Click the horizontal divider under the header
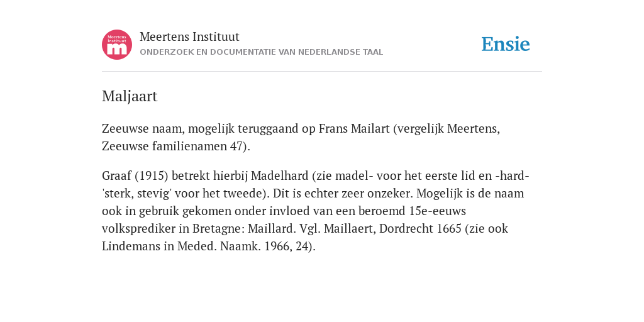This screenshot has height=322, width=644. [x=322, y=72]
